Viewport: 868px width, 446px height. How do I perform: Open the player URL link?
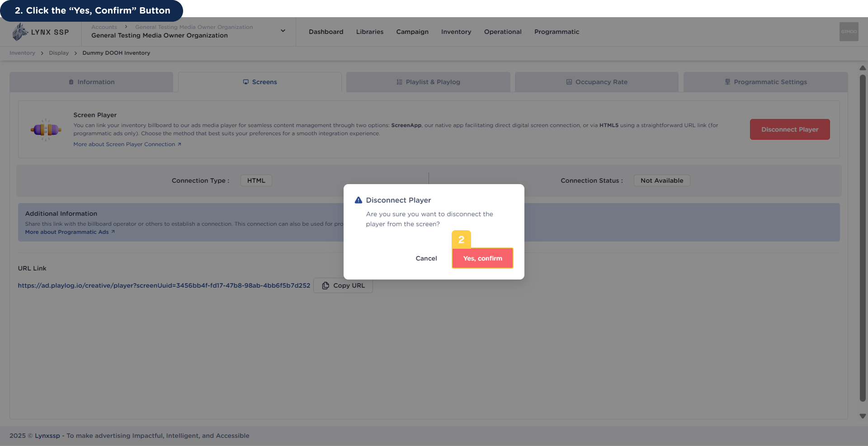click(164, 285)
